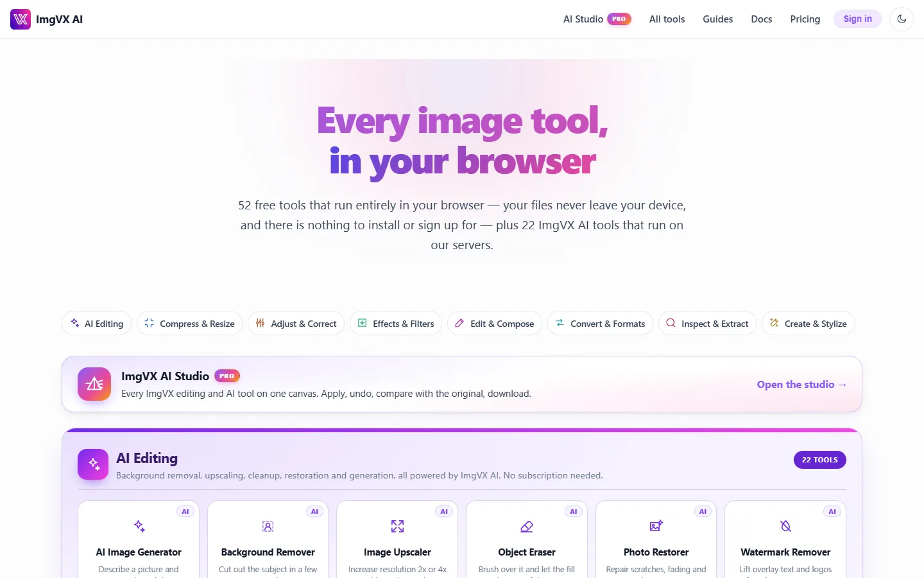
Task: Click the Object Eraser icon
Action: [527, 527]
